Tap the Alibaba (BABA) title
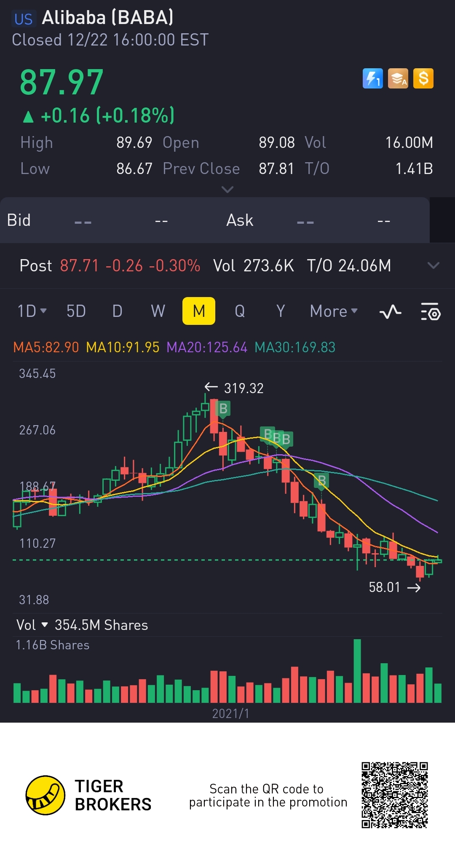455x868 pixels. point(107,18)
